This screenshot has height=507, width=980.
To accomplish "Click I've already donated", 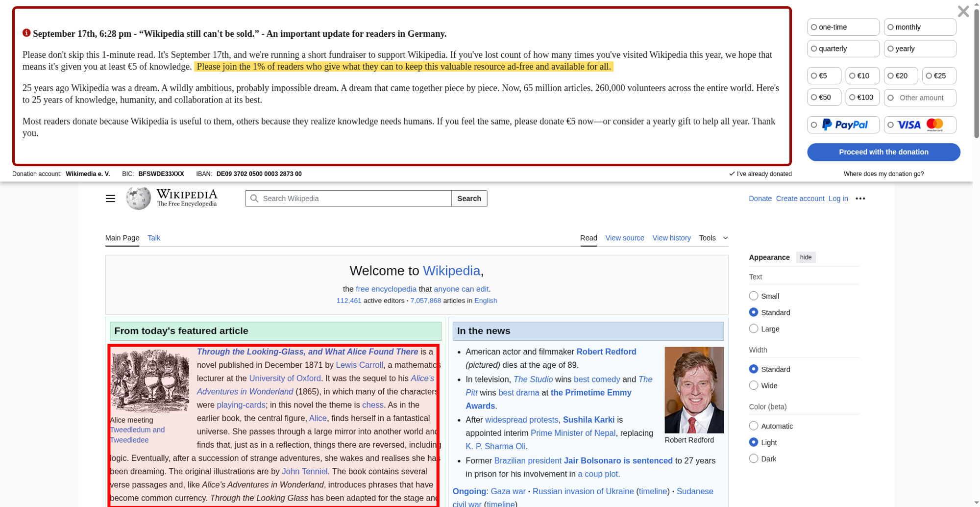I will click(x=760, y=174).
